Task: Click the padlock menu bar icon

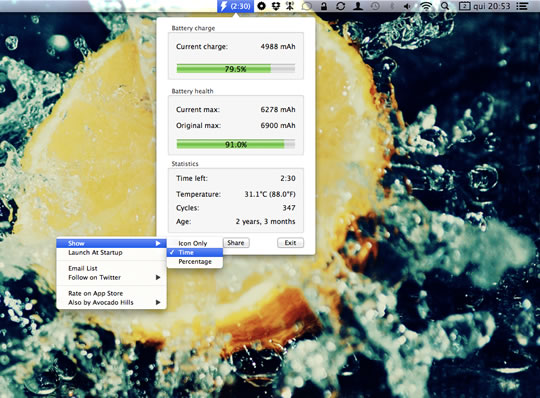Action: pyautogui.click(x=324, y=6)
